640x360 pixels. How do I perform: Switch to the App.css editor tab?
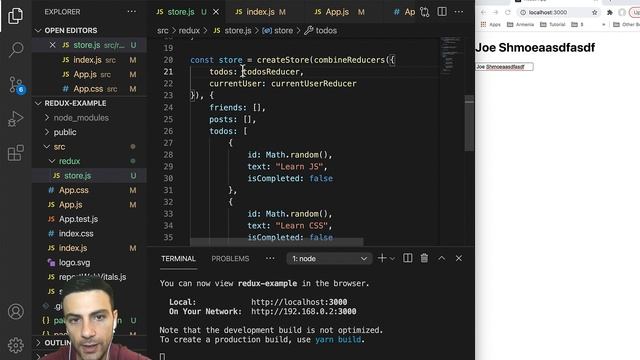point(404,12)
